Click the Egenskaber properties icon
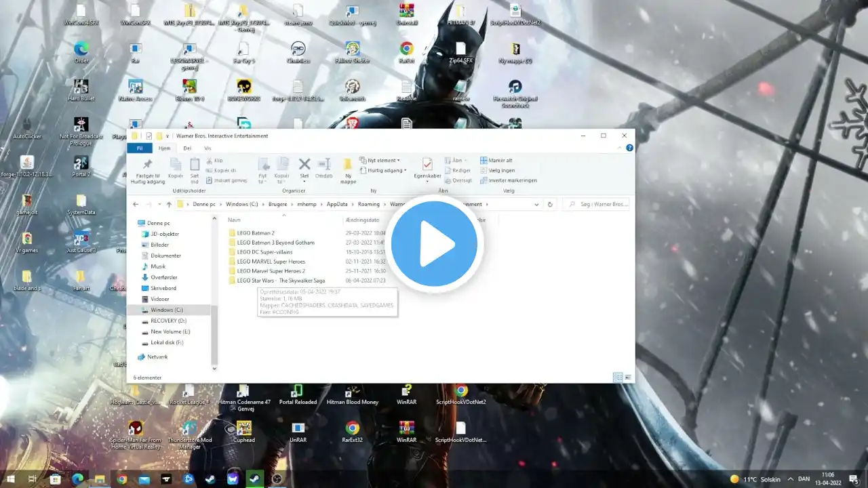868x488 pixels. pos(427,164)
